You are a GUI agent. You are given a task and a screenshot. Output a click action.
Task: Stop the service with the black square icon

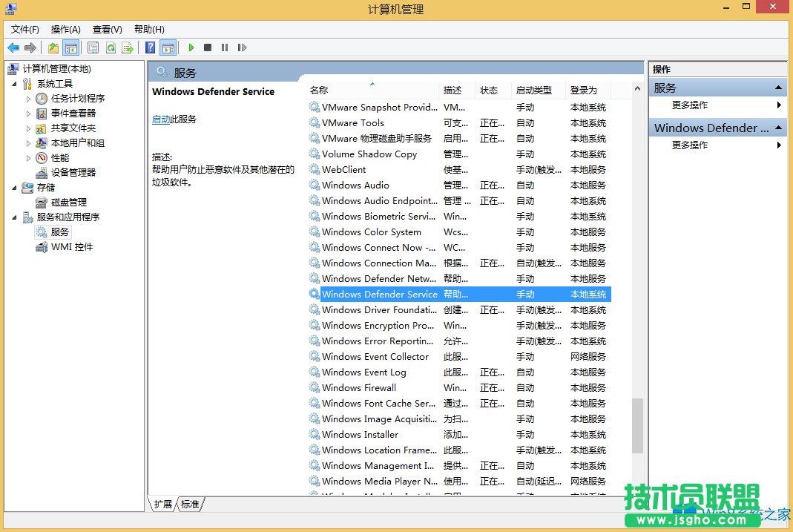(208, 47)
